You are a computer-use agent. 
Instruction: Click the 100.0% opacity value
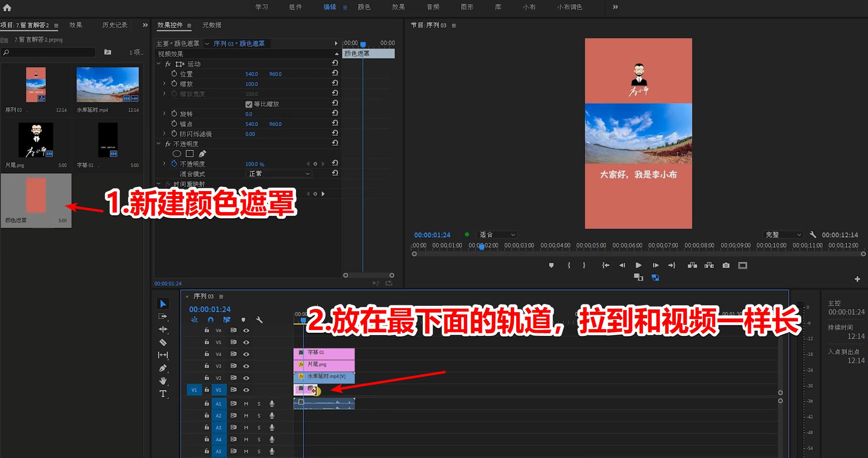(252, 164)
